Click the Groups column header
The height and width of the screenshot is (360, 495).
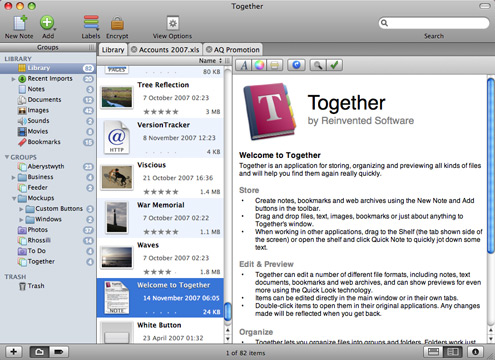tap(48, 47)
